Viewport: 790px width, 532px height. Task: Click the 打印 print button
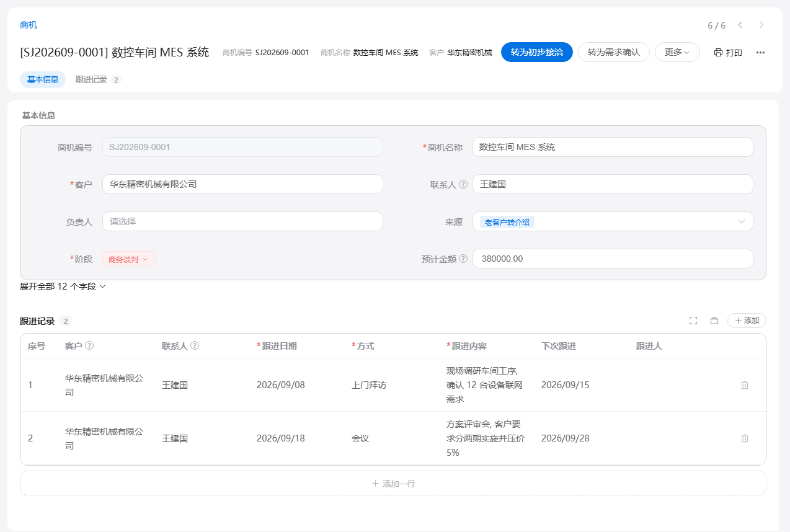click(x=728, y=53)
